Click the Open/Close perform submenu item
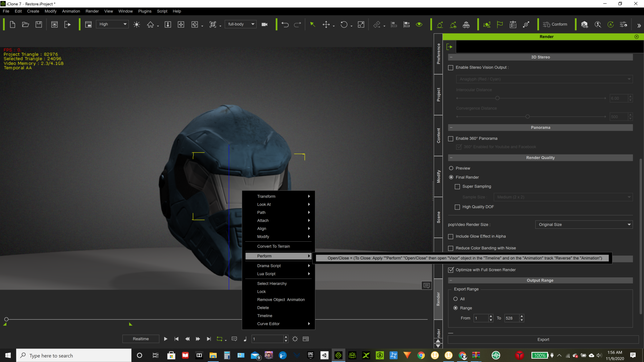The image size is (644, 362). coord(462,258)
